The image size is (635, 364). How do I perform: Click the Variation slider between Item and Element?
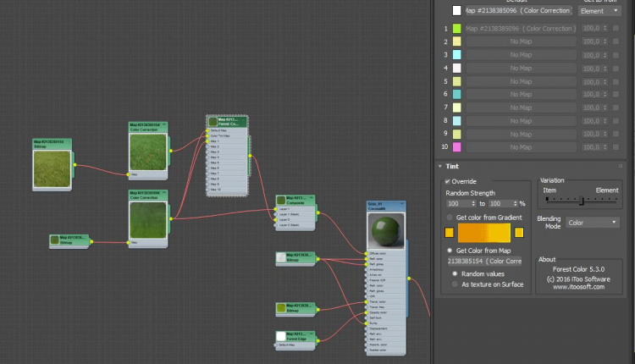pyautogui.click(x=582, y=201)
